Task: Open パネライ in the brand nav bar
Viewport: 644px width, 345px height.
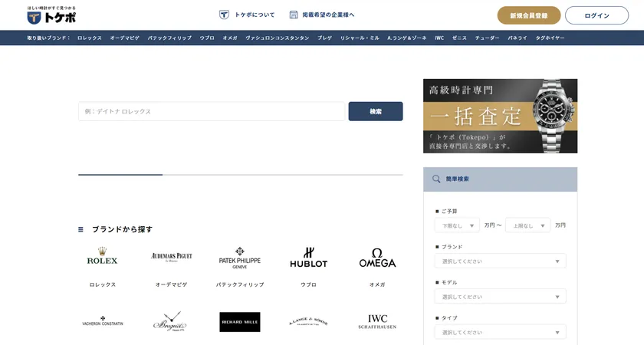Action: click(x=517, y=38)
